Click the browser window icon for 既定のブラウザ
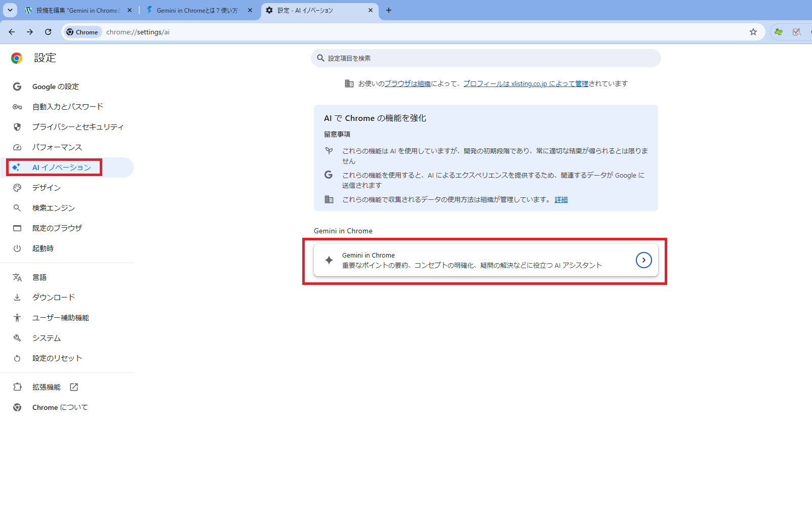This screenshot has height=506, width=812. point(17,228)
